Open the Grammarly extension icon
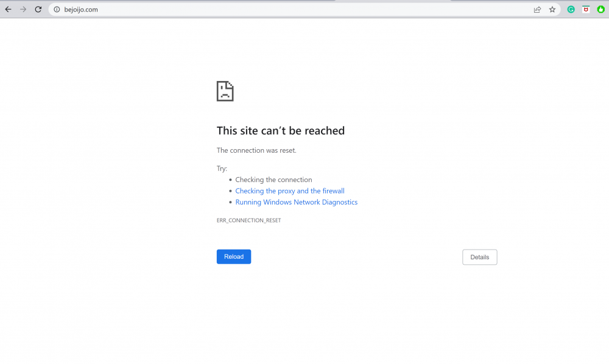The width and height of the screenshot is (609, 364). click(x=571, y=9)
